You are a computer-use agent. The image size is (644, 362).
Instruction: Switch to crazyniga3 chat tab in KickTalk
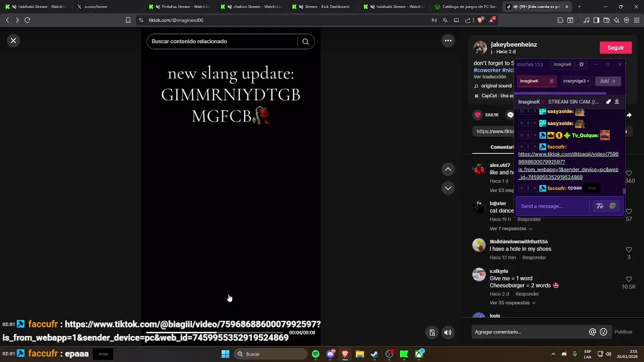tap(576, 81)
